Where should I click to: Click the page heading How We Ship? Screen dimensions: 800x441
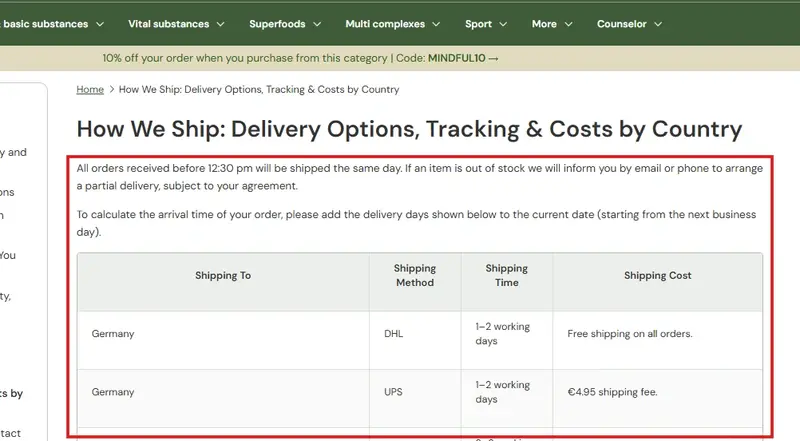409,129
